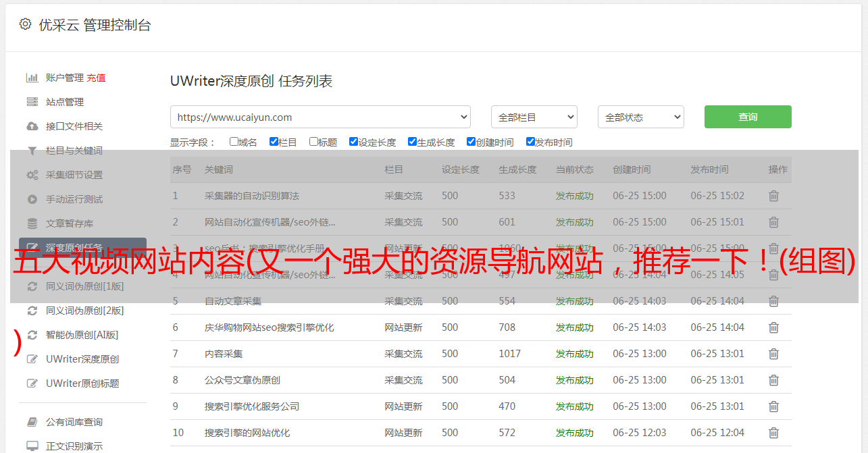Tick the 标题 display field checkbox
This screenshot has width=868, height=453.
coord(313,142)
